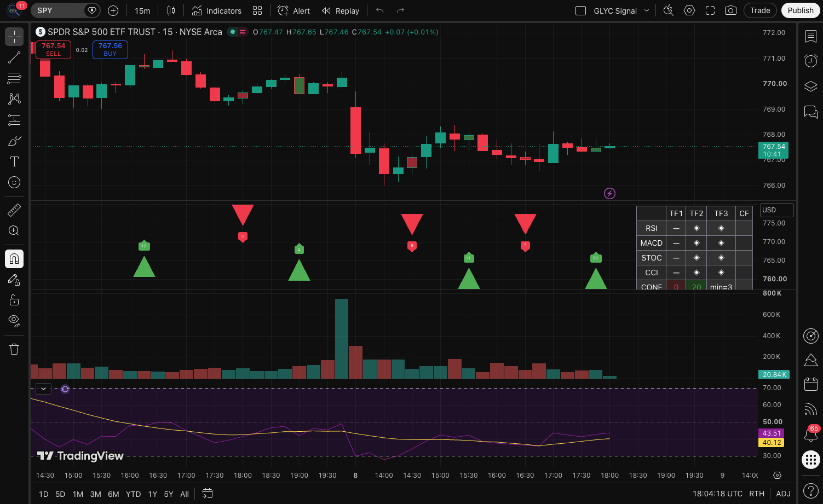The height and width of the screenshot is (504, 823).
Task: Open the economic calendar icon
Action: point(811,384)
